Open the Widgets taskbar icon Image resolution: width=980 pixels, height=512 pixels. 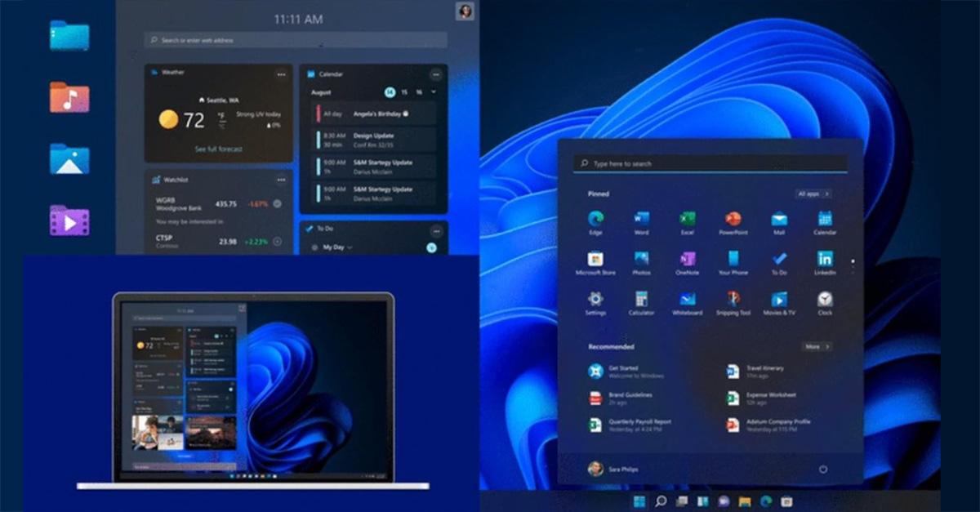[x=702, y=501]
